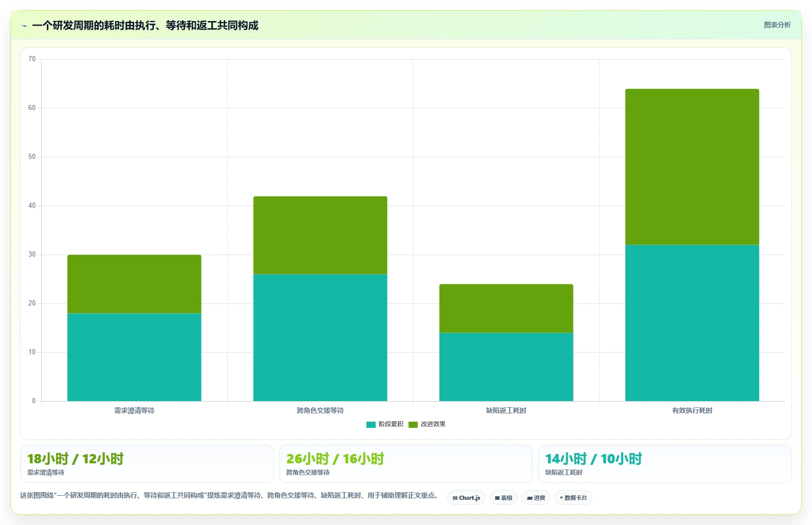Image resolution: width=812 pixels, height=525 pixels.
Task: Click the y-axis tick label 60
Action: pyautogui.click(x=32, y=108)
